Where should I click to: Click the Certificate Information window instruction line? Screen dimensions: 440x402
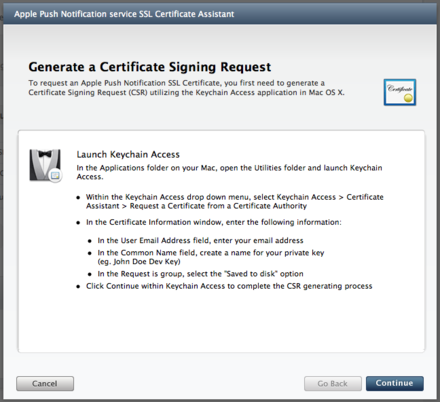click(214, 222)
